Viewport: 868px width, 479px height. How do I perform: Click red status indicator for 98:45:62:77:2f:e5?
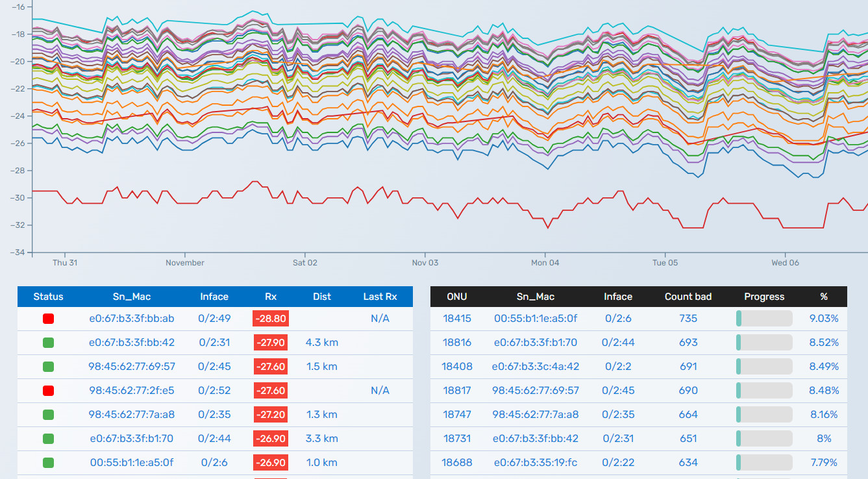tap(48, 391)
